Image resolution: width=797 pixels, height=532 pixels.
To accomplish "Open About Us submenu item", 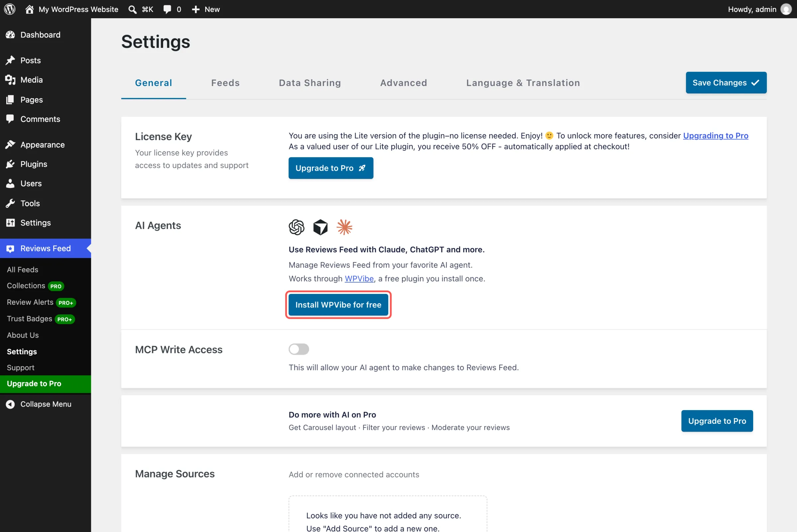I will tap(23, 335).
